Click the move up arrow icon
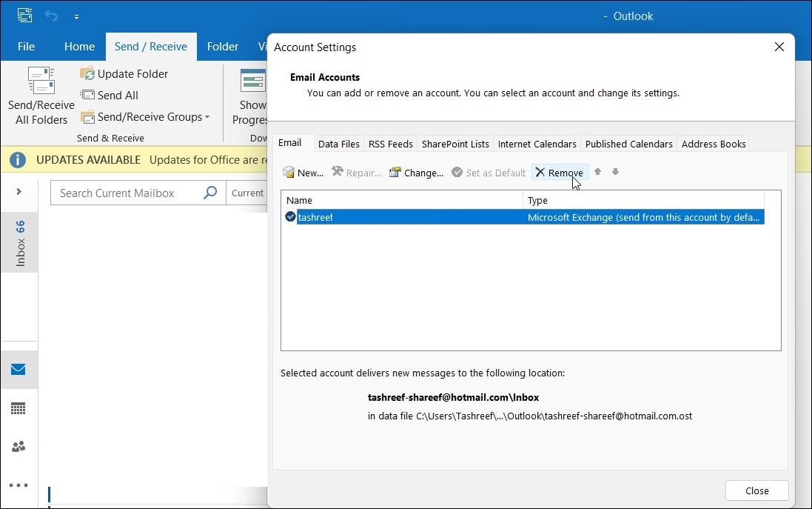 [x=597, y=172]
